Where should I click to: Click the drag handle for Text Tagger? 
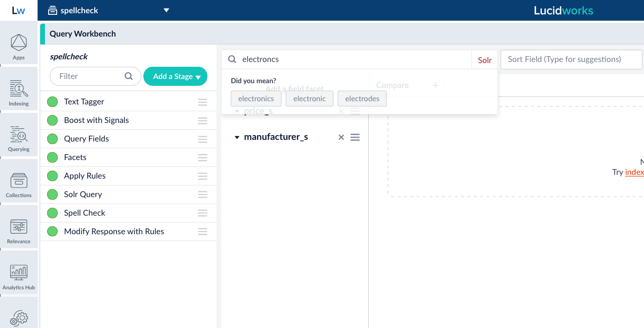pyautogui.click(x=203, y=102)
